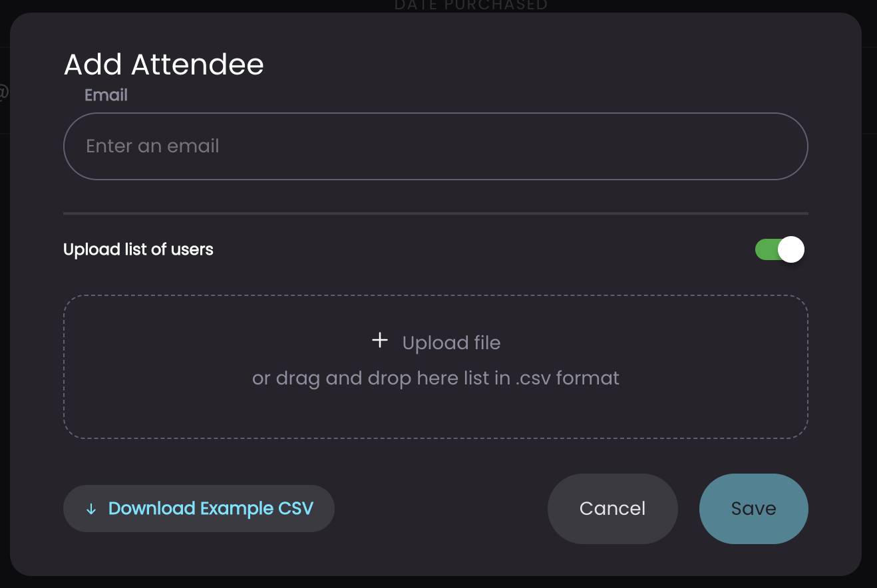Click the Enter an email placeholder text
Viewport: 877px width, 588px height.
pyautogui.click(x=152, y=146)
